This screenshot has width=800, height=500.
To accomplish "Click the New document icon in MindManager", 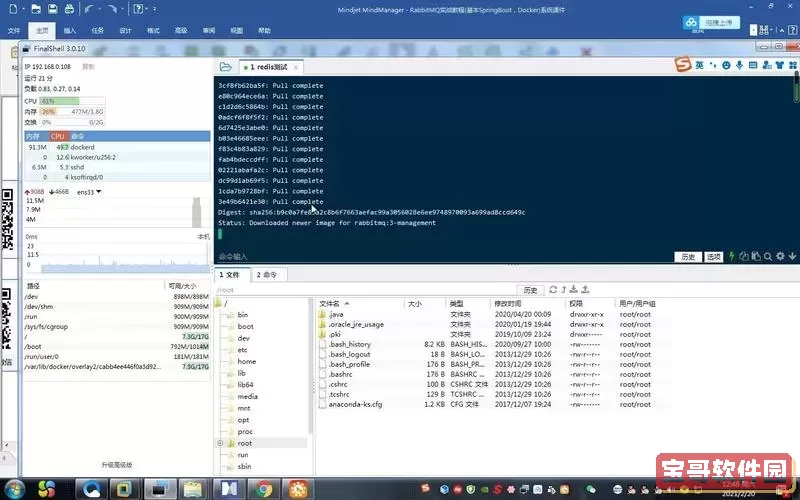I will (x=13, y=9).
